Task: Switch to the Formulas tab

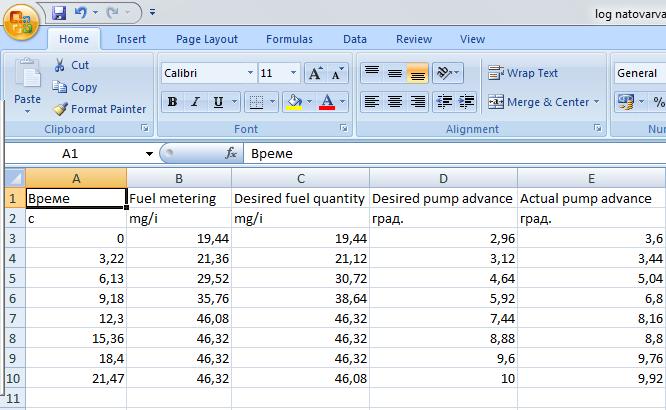Action: 289,39
